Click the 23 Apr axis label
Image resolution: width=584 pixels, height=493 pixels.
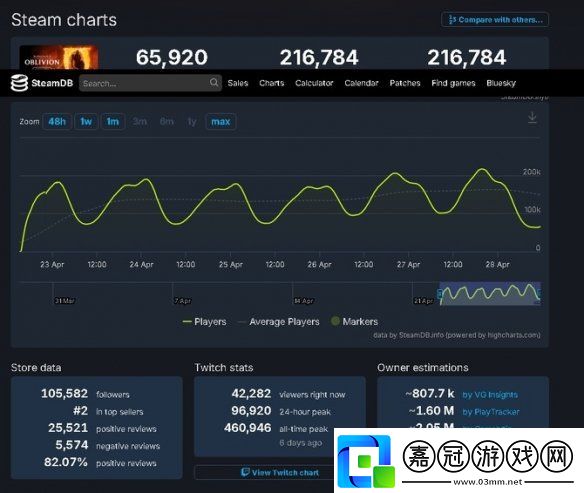click(x=52, y=264)
